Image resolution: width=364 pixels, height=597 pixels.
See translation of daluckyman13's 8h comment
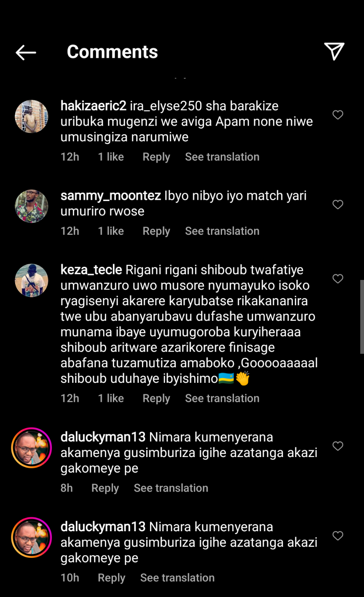pos(171,488)
